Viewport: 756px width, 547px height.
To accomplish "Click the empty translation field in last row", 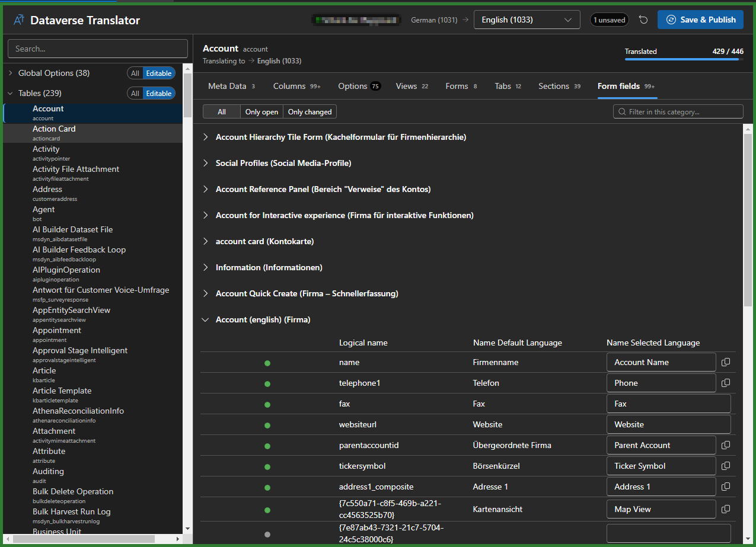I will tap(669, 533).
